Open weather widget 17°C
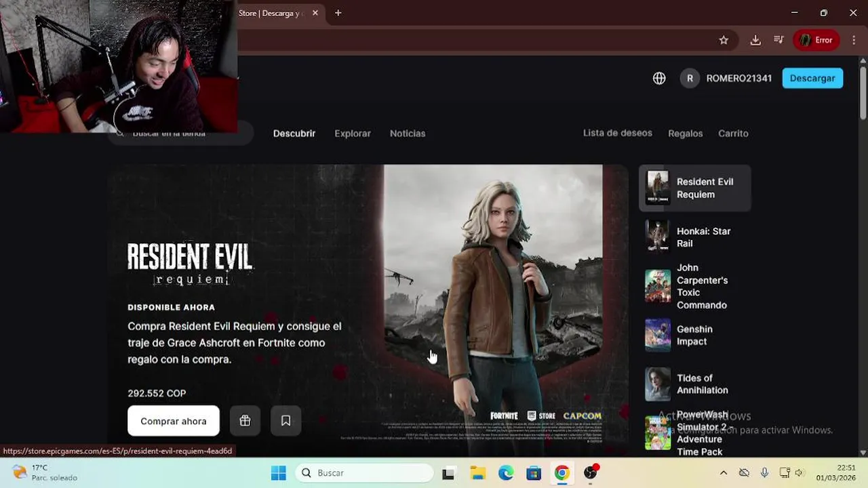The width and height of the screenshot is (868, 488). (x=45, y=472)
